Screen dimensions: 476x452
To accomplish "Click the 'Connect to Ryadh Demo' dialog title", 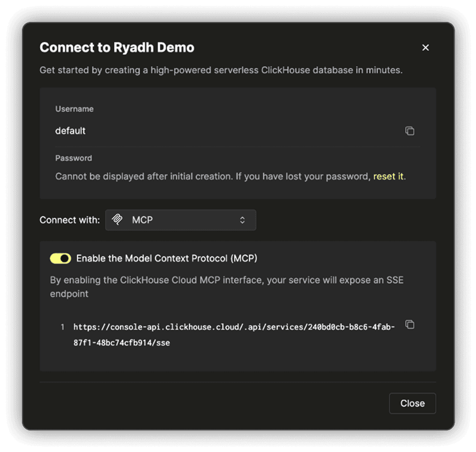I will click(x=117, y=48).
